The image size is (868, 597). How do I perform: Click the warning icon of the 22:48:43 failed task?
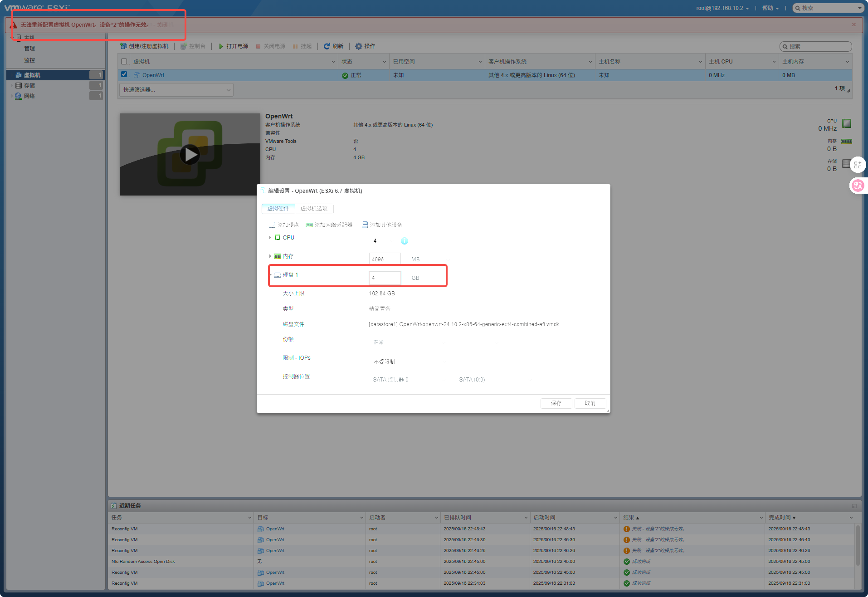click(627, 529)
